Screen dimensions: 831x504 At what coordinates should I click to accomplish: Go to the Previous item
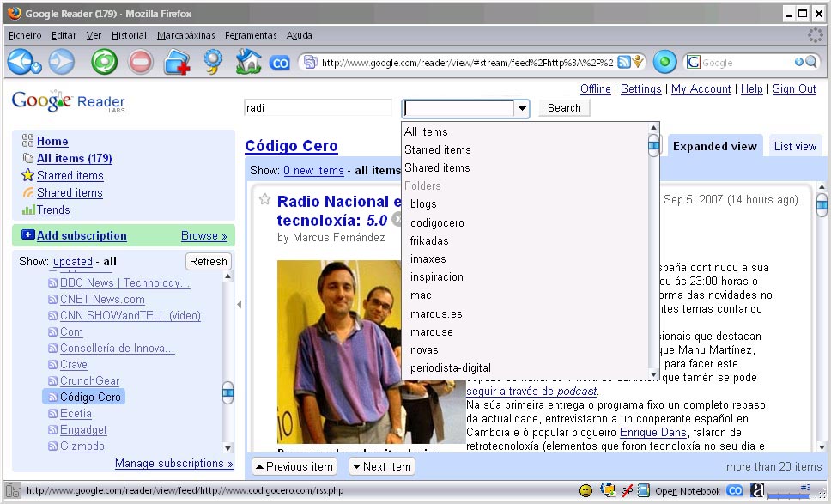(293, 466)
